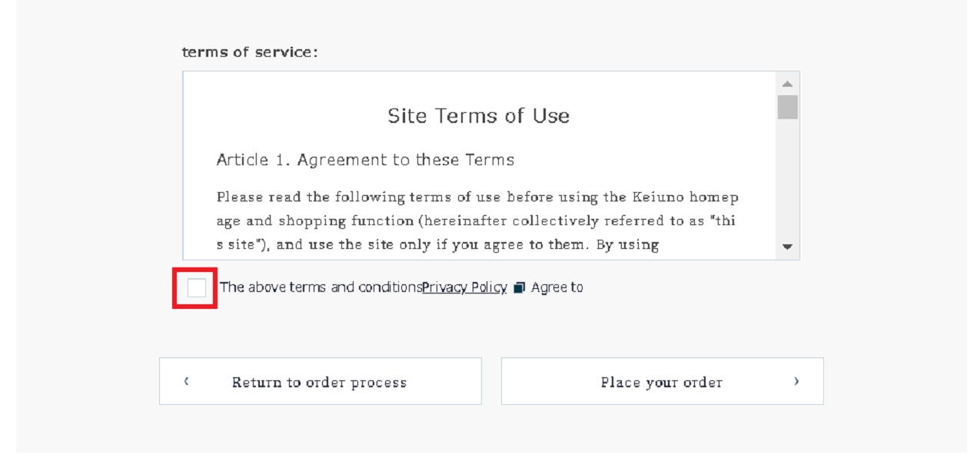Click the terms box scroll-up arrow
Image resolution: width=980 pixels, height=461 pixels.
(787, 83)
